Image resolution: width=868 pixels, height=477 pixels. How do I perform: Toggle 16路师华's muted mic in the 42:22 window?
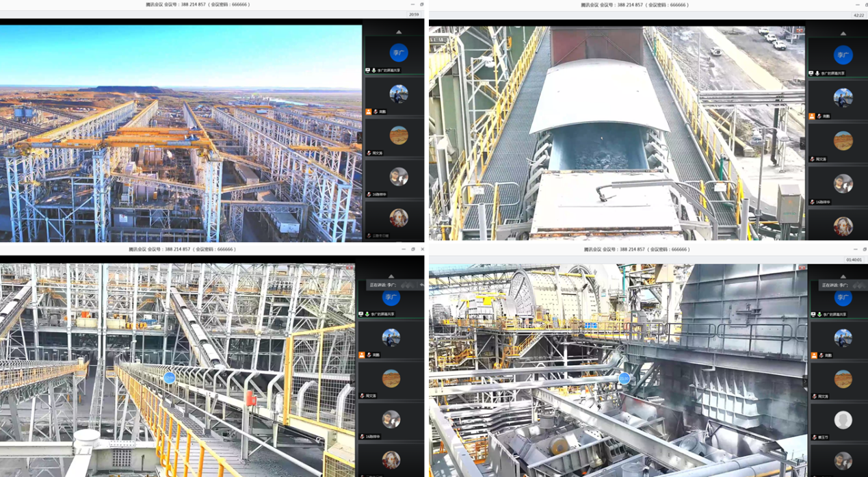point(812,203)
